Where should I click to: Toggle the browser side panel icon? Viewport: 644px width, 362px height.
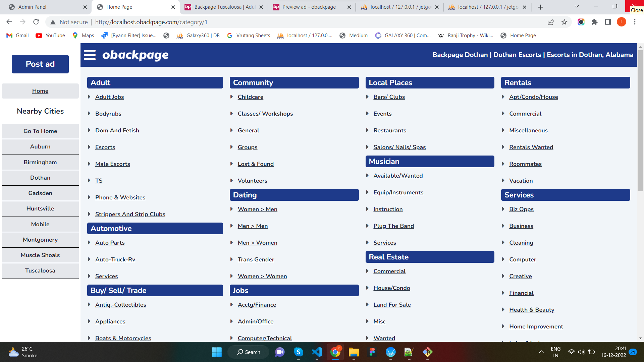(608, 22)
